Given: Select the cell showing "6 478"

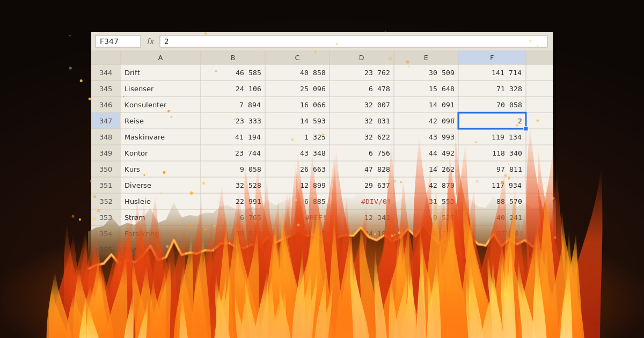Looking at the screenshot, I should click(x=362, y=89).
